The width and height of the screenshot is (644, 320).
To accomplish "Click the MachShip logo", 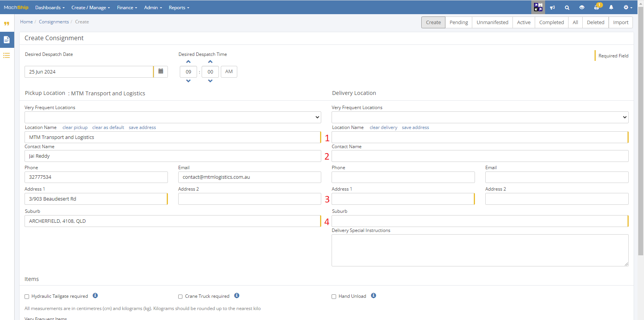I will (16, 7).
